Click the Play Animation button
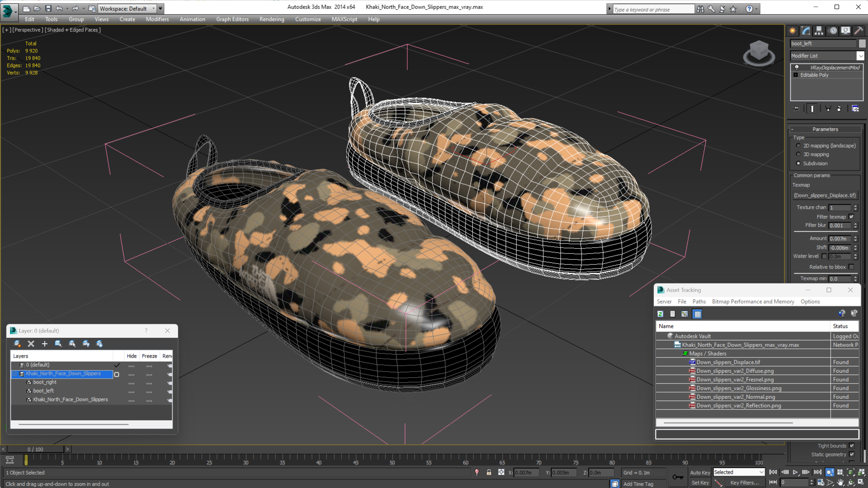Image resolution: width=868 pixels, height=488 pixels. 795,472
